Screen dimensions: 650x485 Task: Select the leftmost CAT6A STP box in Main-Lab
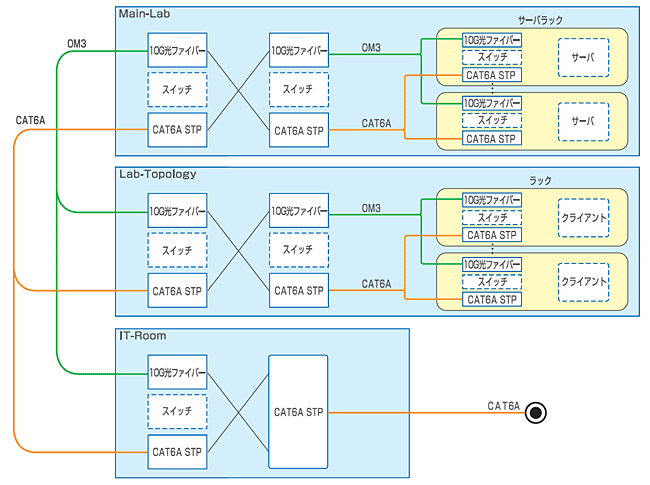click(x=177, y=130)
